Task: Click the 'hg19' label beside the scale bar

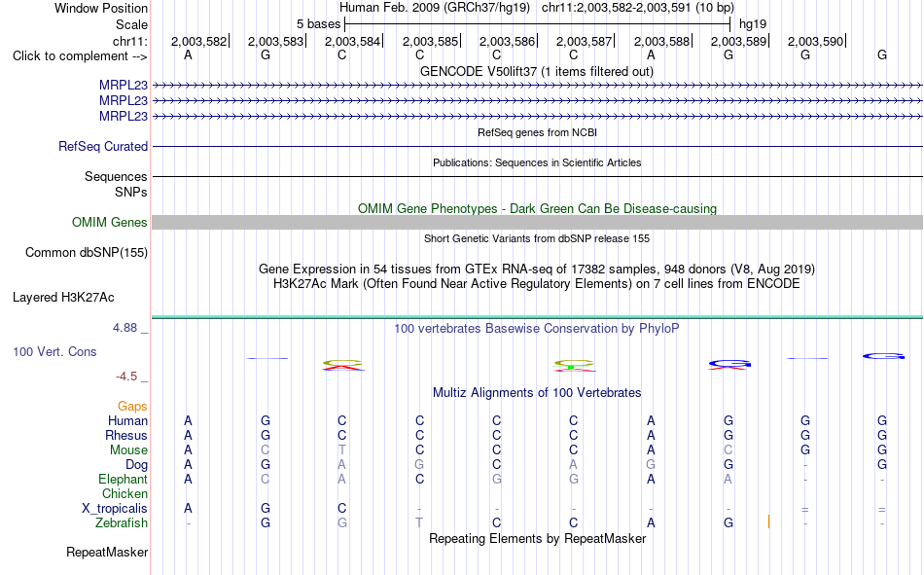Action: click(x=753, y=24)
